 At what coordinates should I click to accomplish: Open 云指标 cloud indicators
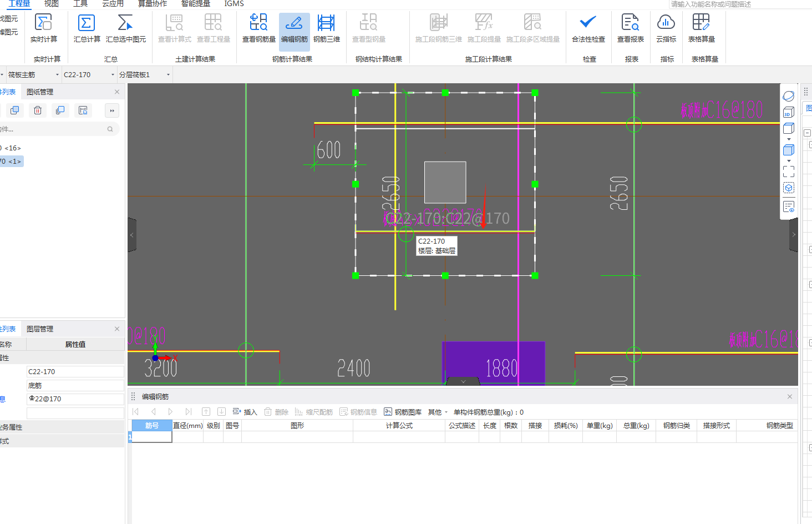[666, 28]
